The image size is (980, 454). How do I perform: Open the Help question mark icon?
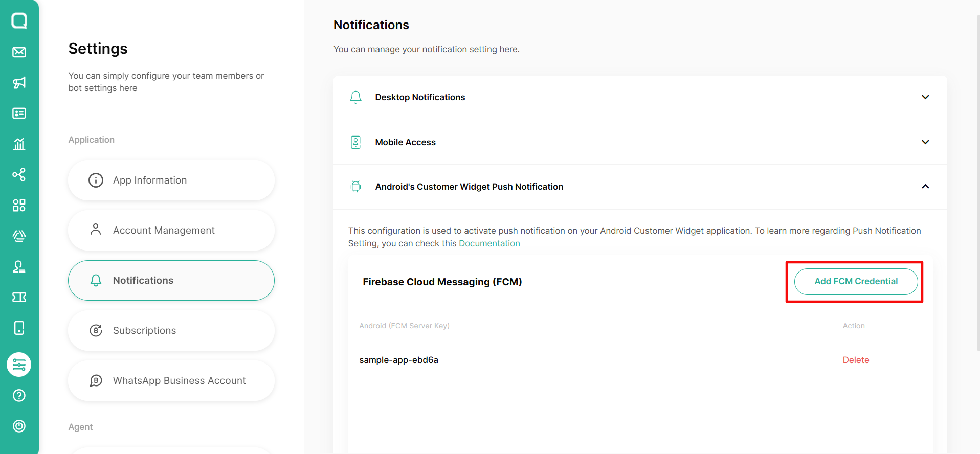click(19, 396)
